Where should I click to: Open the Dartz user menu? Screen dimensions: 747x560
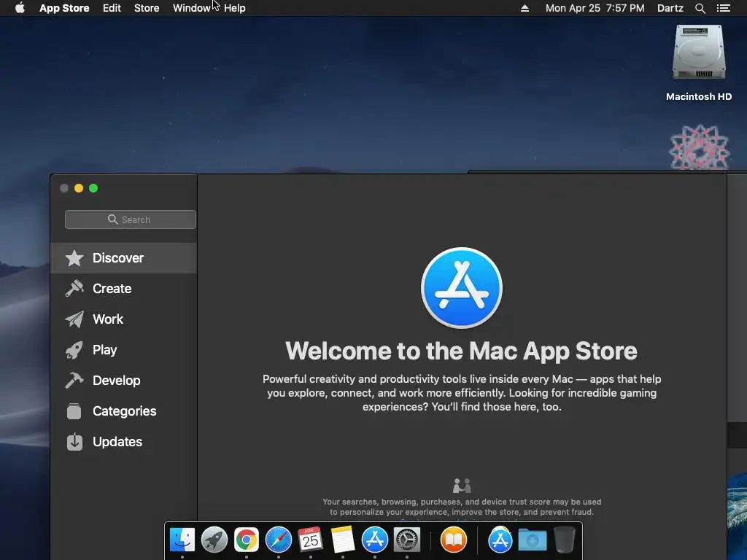(x=670, y=8)
